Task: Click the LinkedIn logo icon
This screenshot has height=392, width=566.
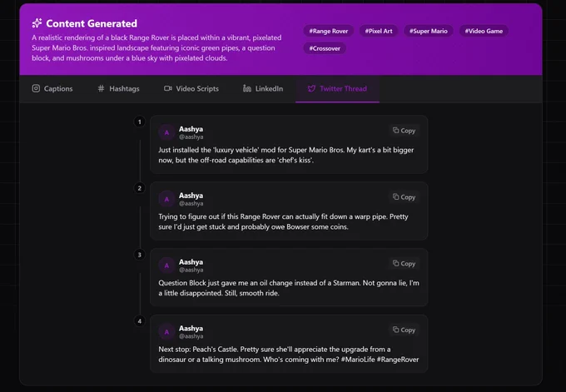Action: pos(247,88)
